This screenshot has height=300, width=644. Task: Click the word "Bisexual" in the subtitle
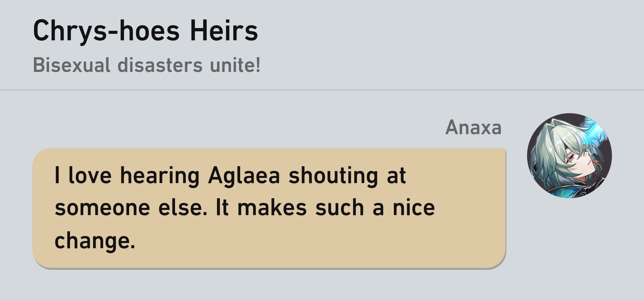[72, 65]
